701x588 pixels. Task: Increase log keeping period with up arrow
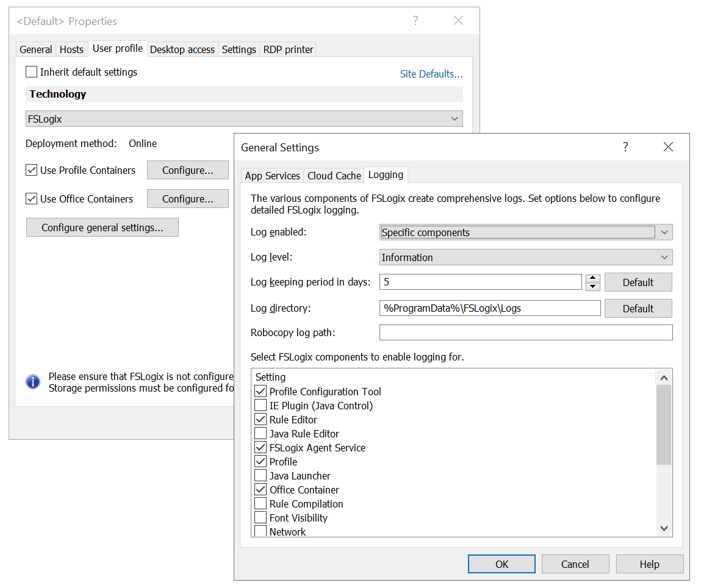(x=592, y=278)
